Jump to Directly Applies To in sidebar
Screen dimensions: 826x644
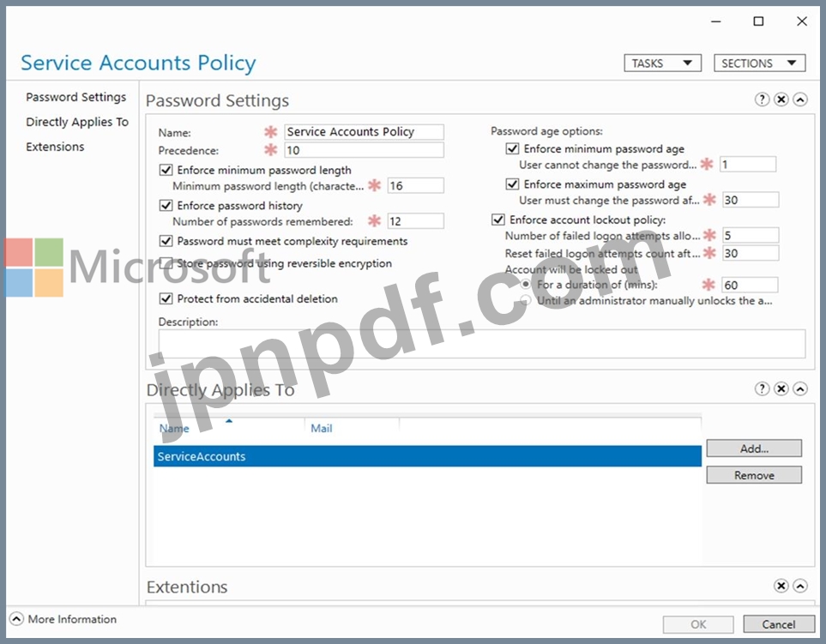click(77, 122)
